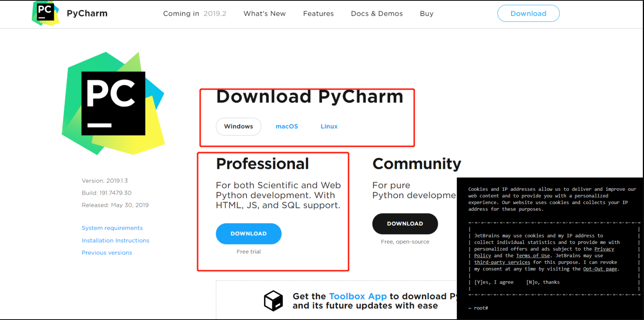Open the third-party services link
644x320 pixels.
click(x=502, y=262)
